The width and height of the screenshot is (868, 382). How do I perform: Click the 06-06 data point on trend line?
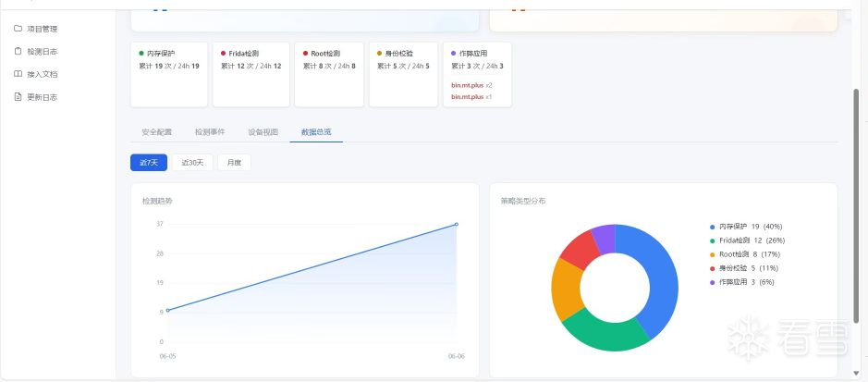point(456,224)
